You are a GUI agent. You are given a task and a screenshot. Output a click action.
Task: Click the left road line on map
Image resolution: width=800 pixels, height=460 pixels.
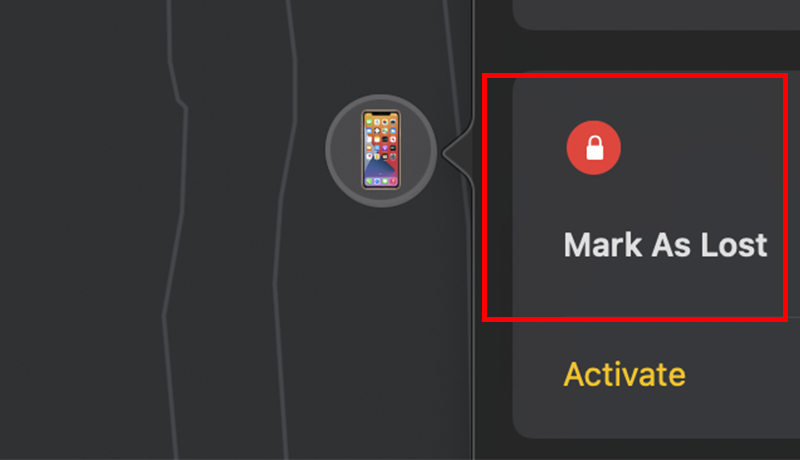click(x=174, y=229)
